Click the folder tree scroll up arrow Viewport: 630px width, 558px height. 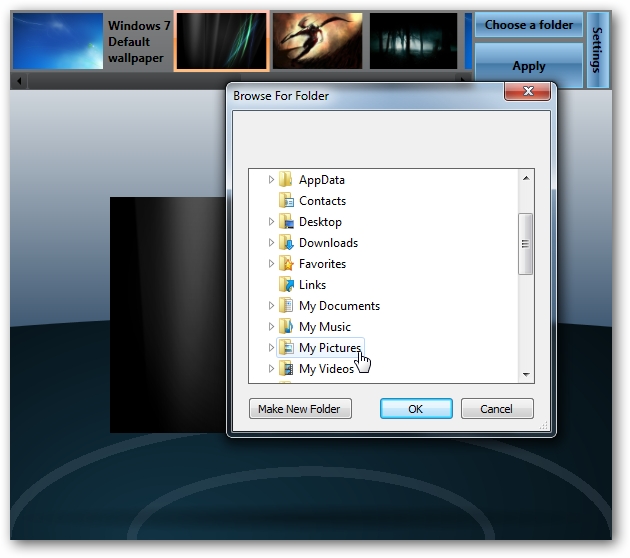[x=526, y=178]
